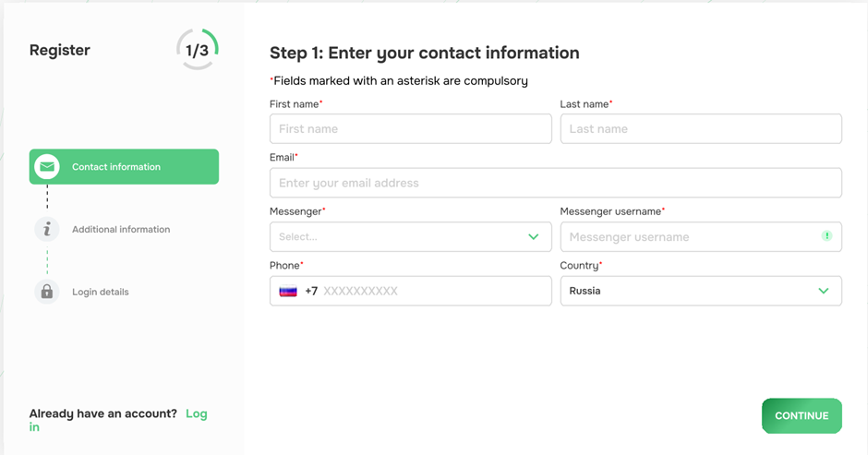Click the CONTINUE button
Screen dimensions: 868x455
(802, 415)
